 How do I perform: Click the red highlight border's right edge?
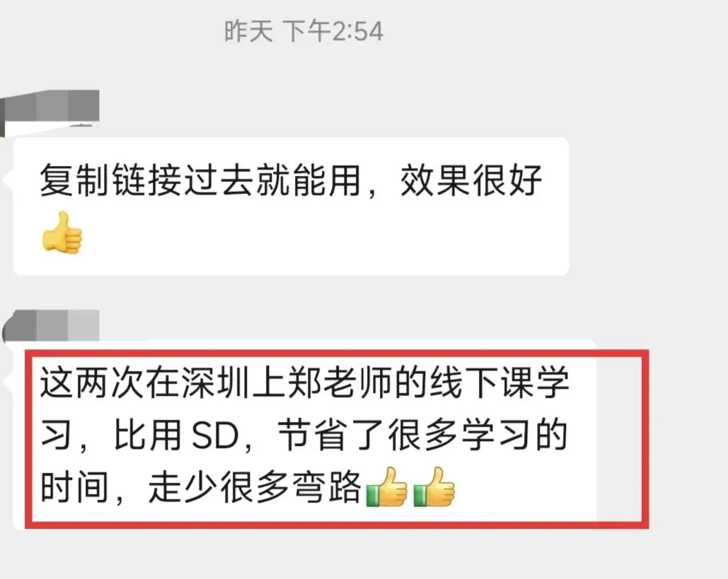[645, 439]
